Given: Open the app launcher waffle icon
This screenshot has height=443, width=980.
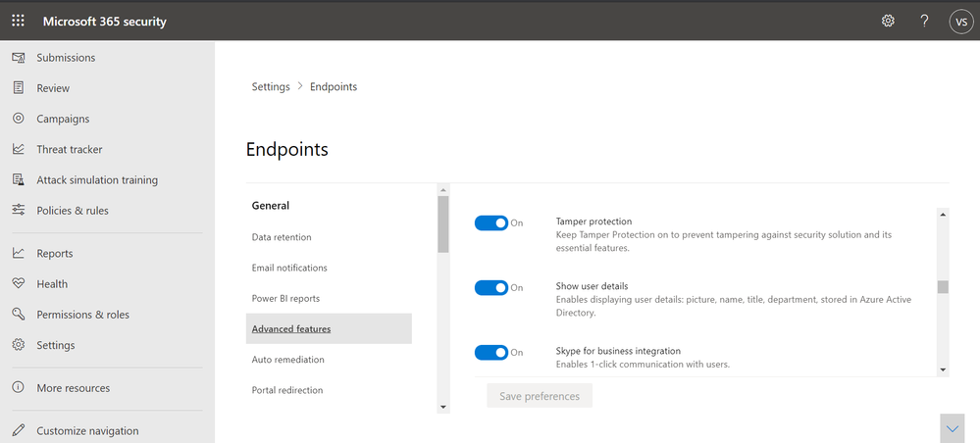Looking at the screenshot, I should point(18,21).
